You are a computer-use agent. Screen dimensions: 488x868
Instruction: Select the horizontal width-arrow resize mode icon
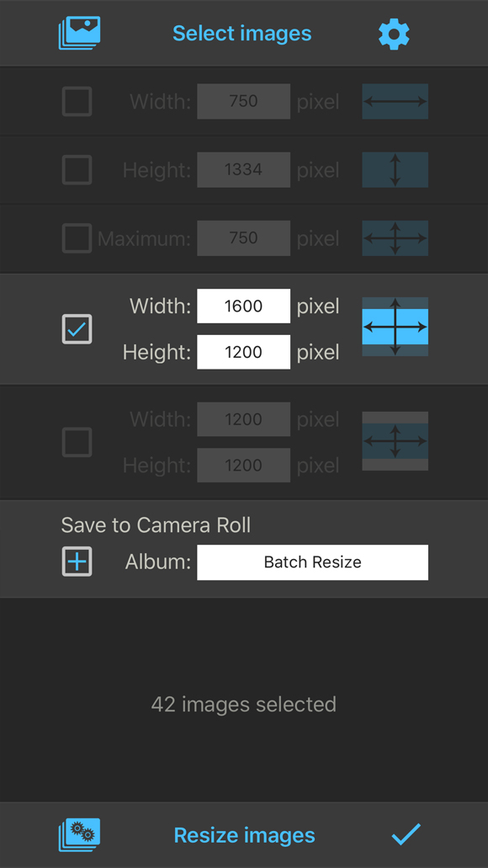pos(395,101)
